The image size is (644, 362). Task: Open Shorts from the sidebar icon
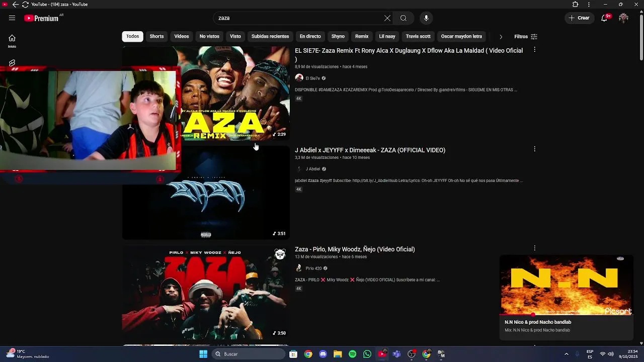pos(12,63)
